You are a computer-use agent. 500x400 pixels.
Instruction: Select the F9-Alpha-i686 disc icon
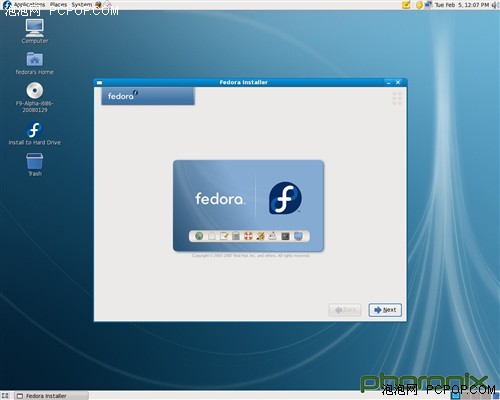(35, 97)
